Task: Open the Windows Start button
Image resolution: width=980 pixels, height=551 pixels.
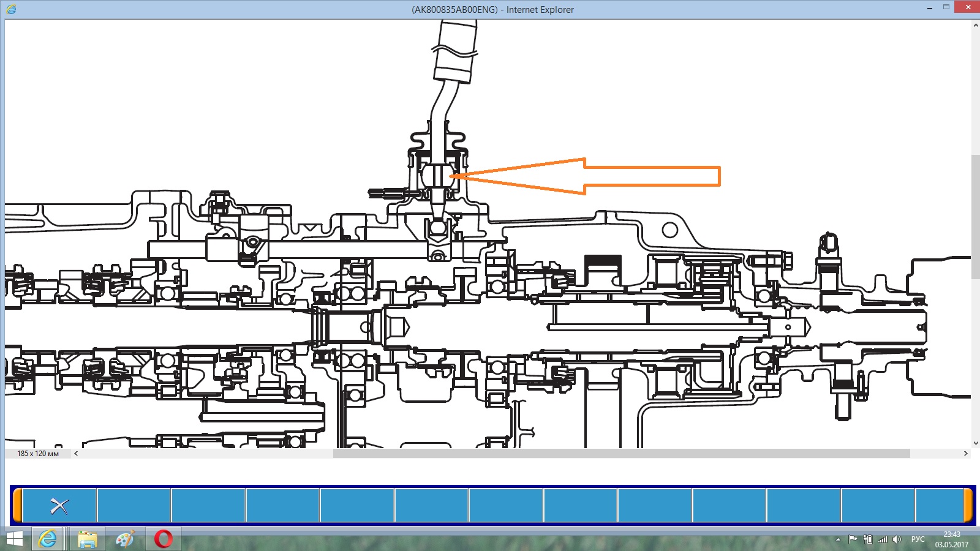Action: coord(13,539)
